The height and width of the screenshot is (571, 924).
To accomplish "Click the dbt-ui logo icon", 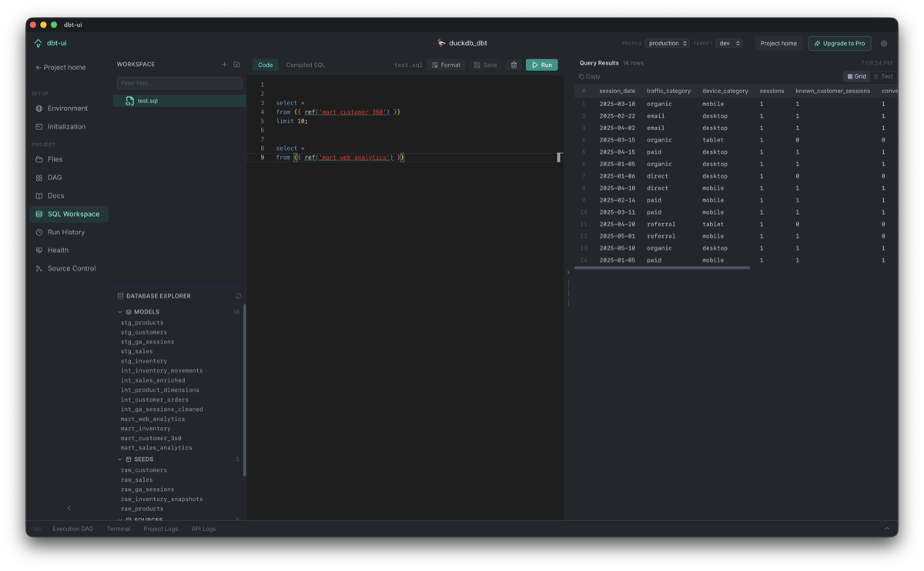I will click(38, 43).
